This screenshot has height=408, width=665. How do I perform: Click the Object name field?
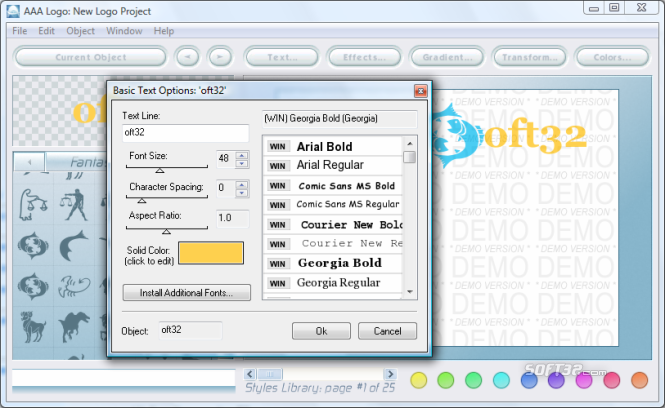[190, 330]
